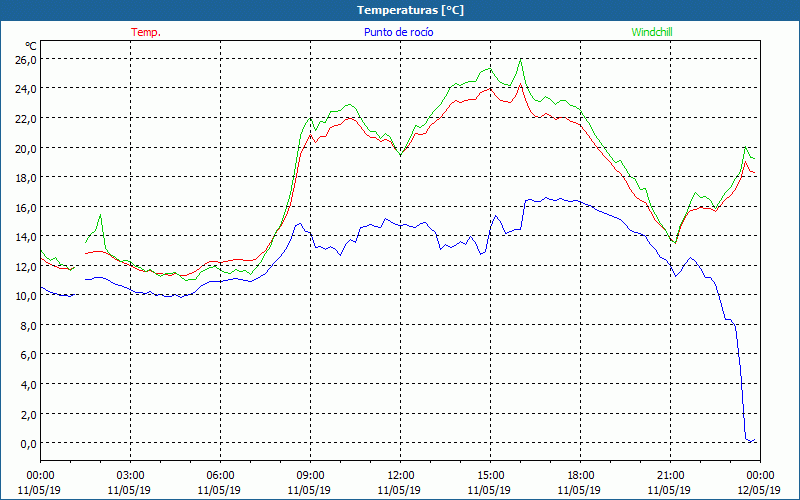The image size is (800, 500).
Task: Click the '15:00' time axis label
Action: coord(490,475)
